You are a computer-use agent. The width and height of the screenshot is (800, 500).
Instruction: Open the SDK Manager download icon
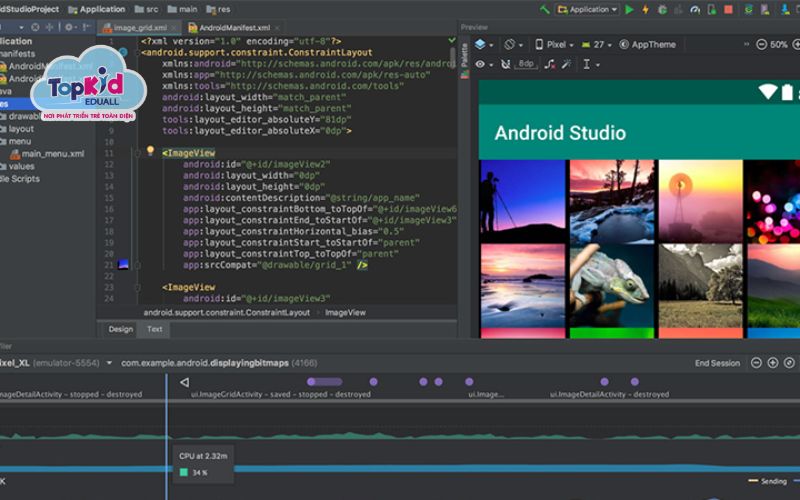[x=785, y=9]
